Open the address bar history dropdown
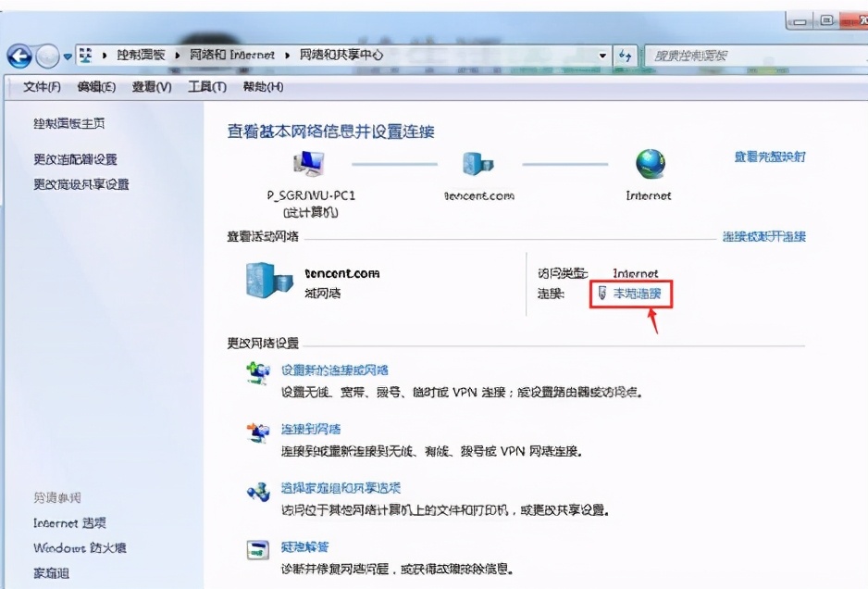This screenshot has height=589, width=868. tap(604, 55)
